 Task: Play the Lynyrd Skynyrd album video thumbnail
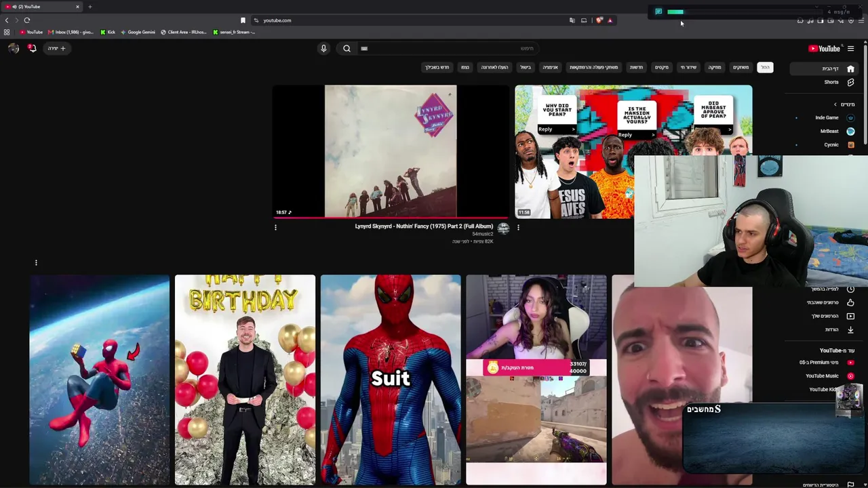(391, 151)
